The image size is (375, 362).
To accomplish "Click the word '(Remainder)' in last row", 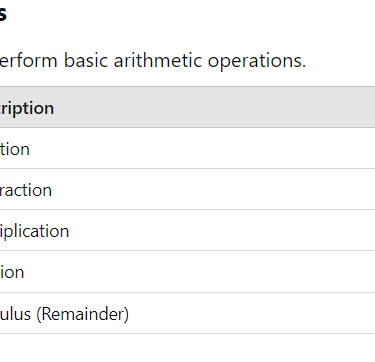I will click(x=82, y=314).
